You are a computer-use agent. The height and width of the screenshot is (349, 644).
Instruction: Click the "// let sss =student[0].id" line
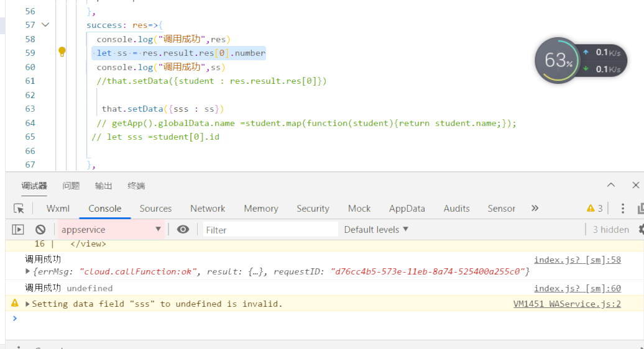155,137
